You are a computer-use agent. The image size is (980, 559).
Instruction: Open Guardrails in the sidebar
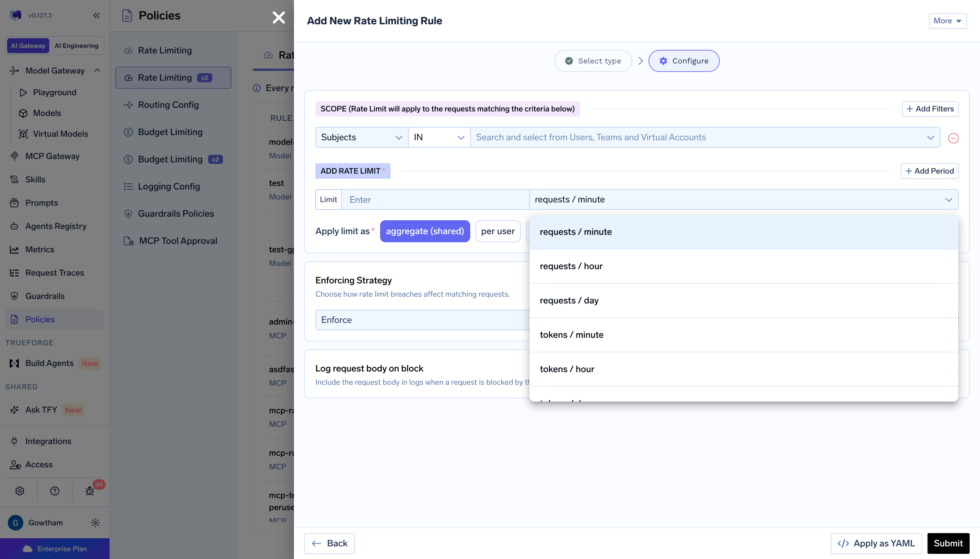coord(45,296)
